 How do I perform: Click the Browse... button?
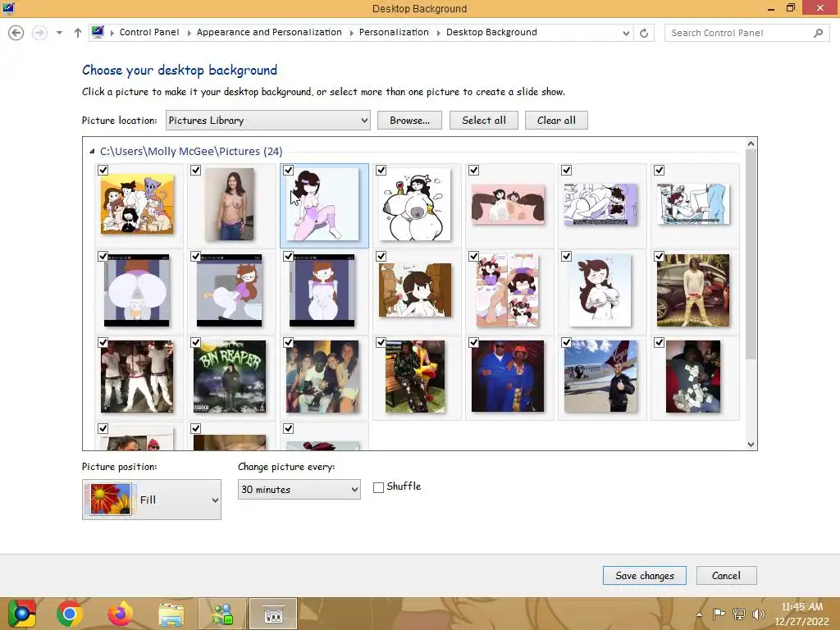(x=409, y=121)
